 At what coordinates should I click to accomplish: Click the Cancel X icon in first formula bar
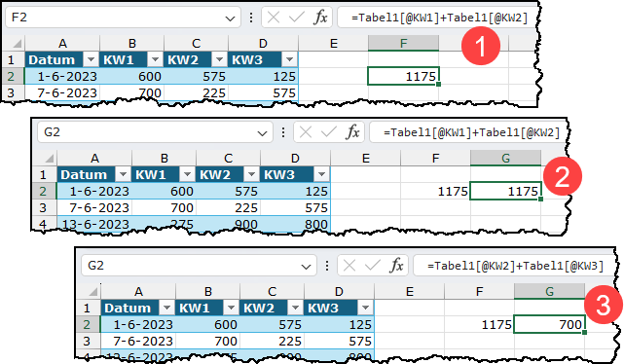pyautogui.click(x=274, y=18)
